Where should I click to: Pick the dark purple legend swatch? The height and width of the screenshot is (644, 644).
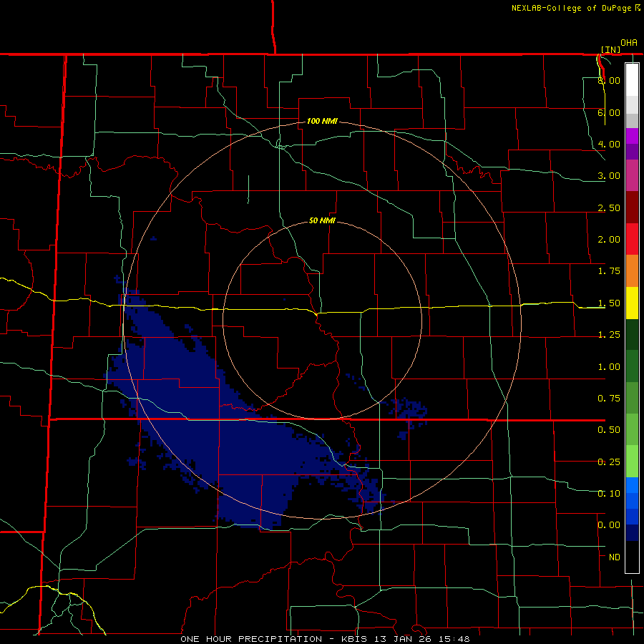(x=632, y=152)
